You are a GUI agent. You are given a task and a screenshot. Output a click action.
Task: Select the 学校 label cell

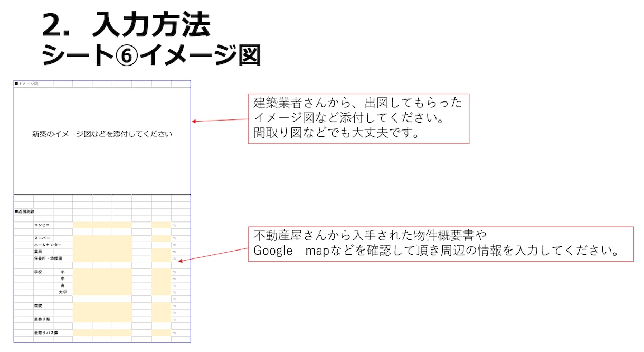43,272
